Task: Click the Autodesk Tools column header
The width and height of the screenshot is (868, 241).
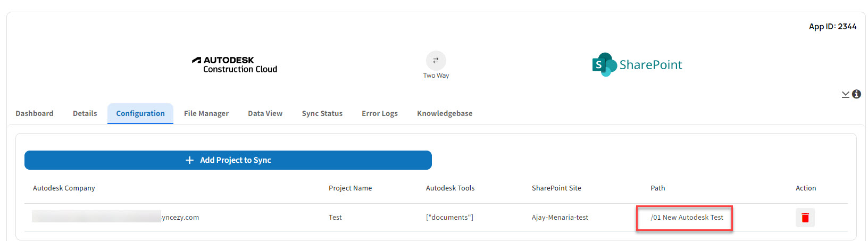Action: tap(450, 188)
